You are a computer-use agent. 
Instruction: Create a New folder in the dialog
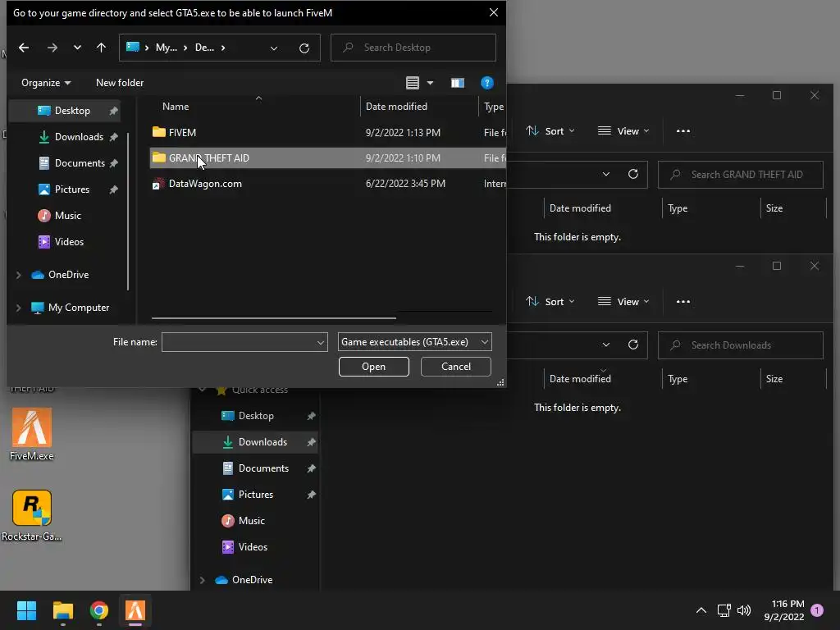pos(120,83)
